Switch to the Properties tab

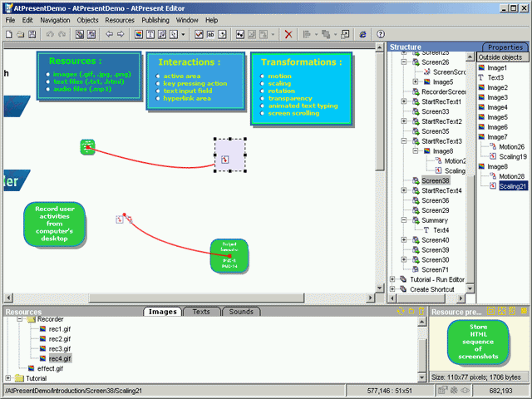point(505,47)
